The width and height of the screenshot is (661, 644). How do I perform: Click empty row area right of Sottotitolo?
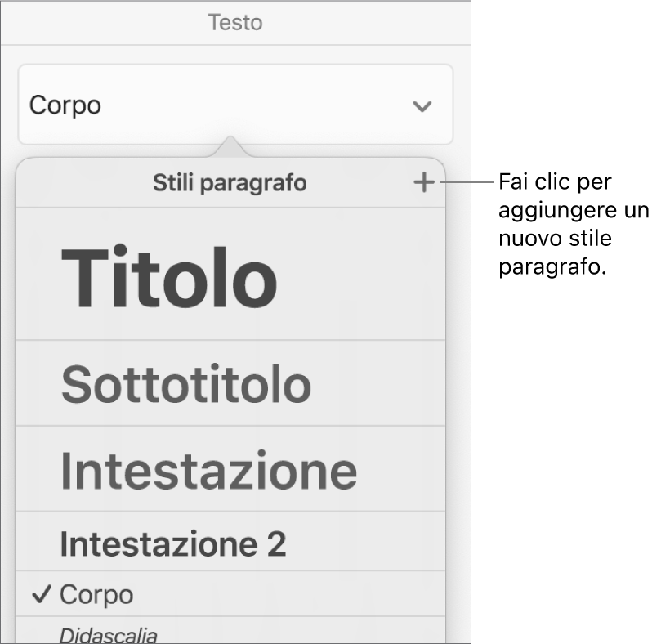(x=384, y=383)
